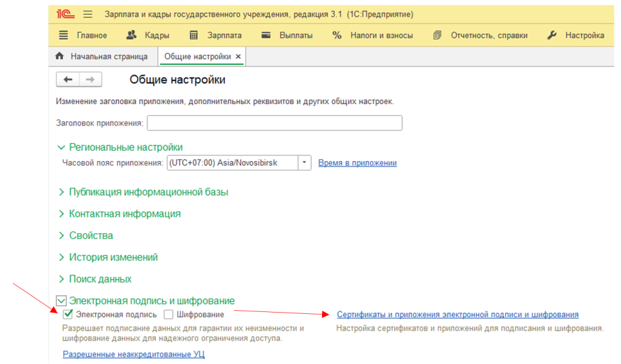621x364 pixels.
Task: Close the Общие настройки tab
Action: 238,56
